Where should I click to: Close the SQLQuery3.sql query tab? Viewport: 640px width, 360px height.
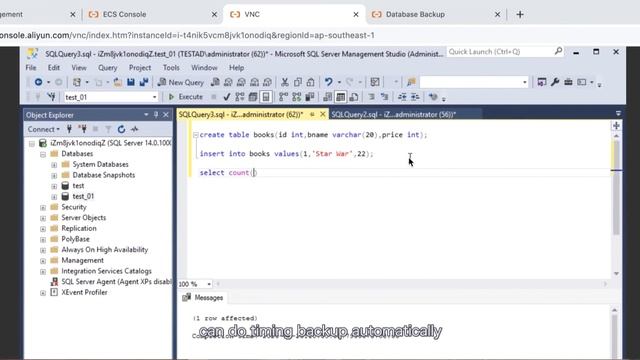click(x=322, y=115)
